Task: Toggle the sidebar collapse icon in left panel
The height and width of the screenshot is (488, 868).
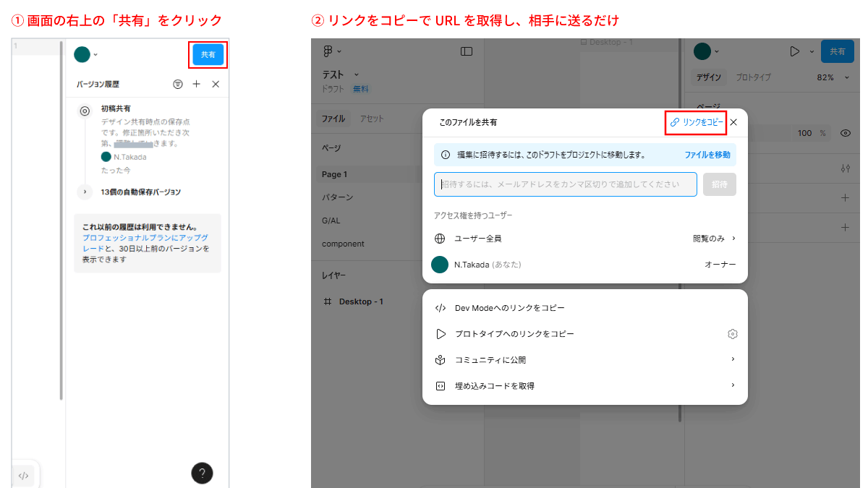Action: click(467, 51)
